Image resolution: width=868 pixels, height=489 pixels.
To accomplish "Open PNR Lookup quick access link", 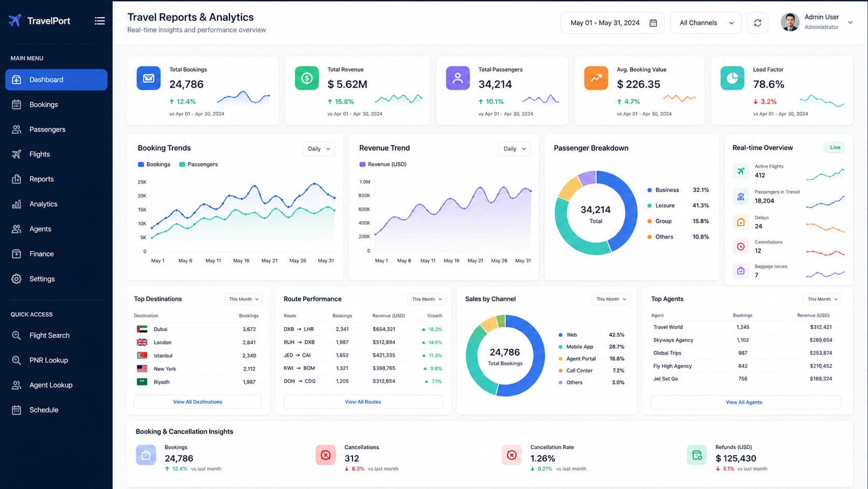I will pos(56,360).
